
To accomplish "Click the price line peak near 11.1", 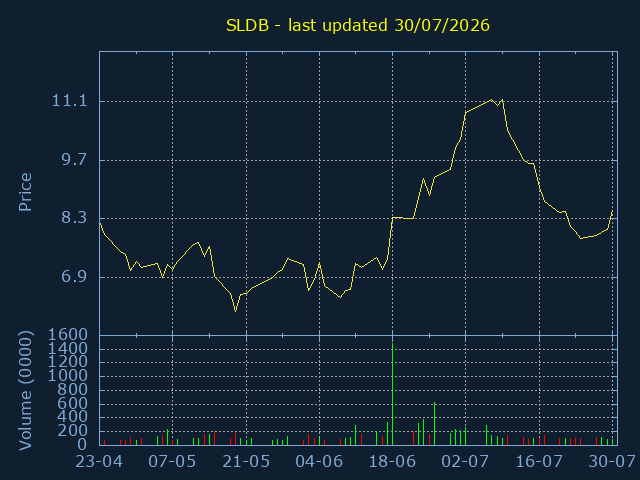I will (x=491, y=100).
